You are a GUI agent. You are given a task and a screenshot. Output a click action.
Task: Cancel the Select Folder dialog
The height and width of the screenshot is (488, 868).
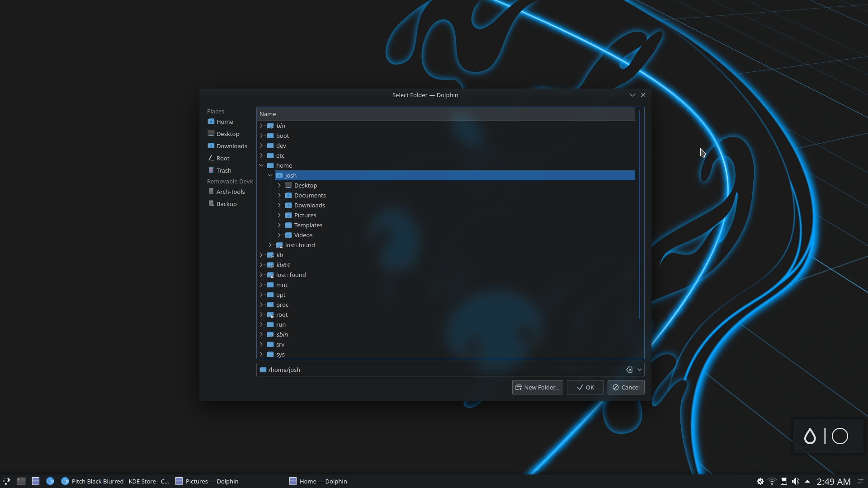point(626,387)
